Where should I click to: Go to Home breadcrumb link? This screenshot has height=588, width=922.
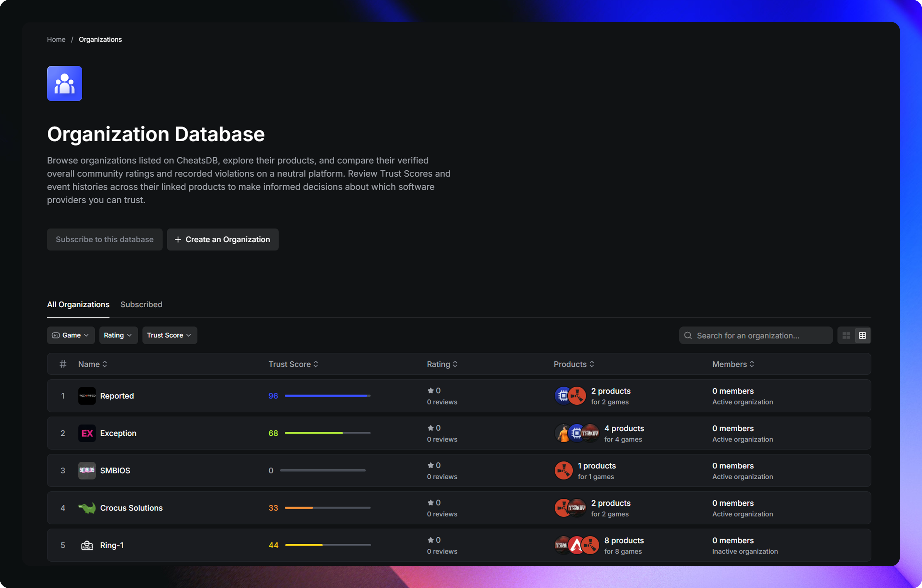56,40
